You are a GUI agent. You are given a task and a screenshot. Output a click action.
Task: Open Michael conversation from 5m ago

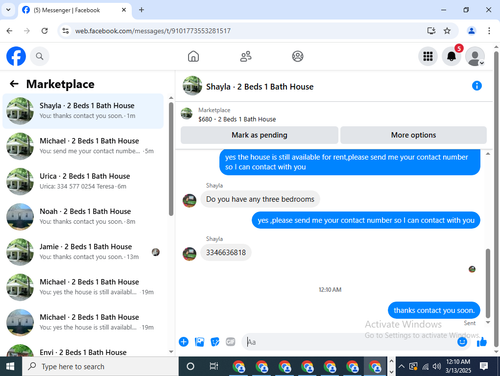tap(83, 146)
